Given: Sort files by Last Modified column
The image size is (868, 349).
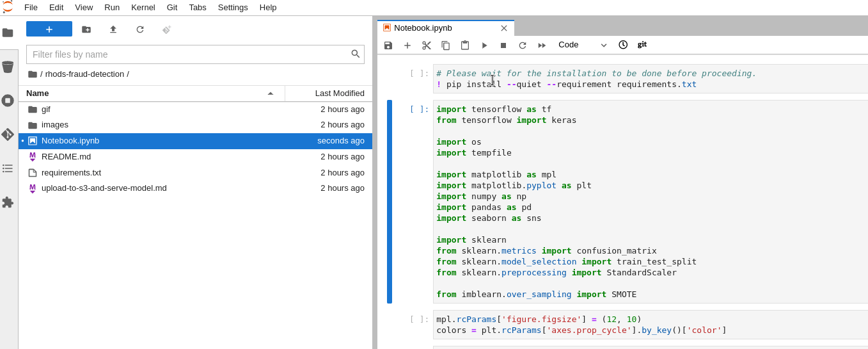Looking at the screenshot, I should coord(329,93).
